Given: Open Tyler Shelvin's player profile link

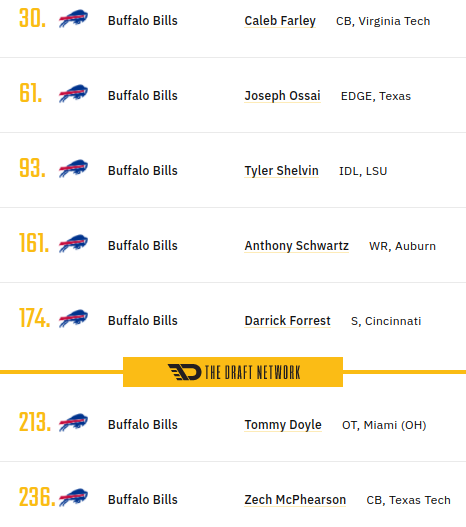Looking at the screenshot, I should (281, 171).
